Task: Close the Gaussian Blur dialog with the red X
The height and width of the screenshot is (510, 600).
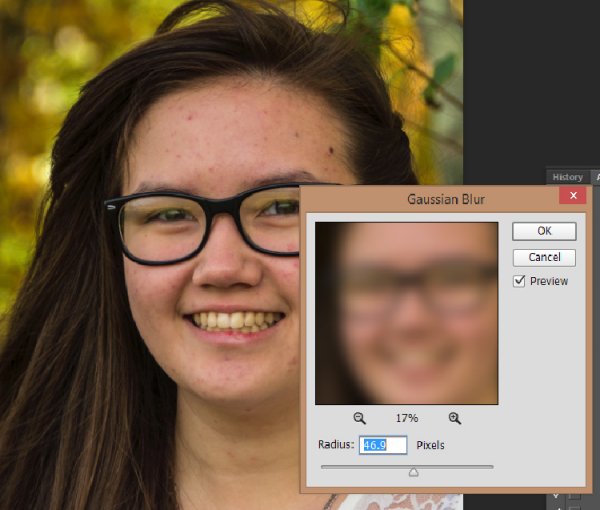Action: (572, 197)
